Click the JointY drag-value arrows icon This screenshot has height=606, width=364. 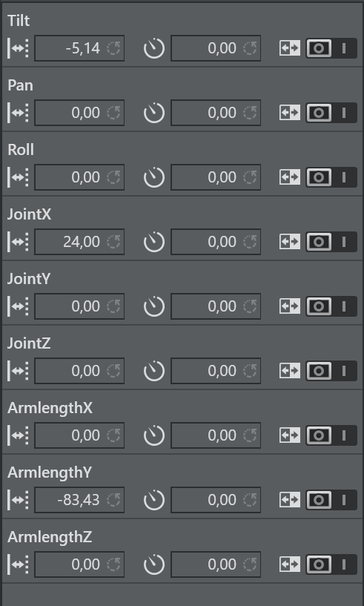[x=18, y=306]
